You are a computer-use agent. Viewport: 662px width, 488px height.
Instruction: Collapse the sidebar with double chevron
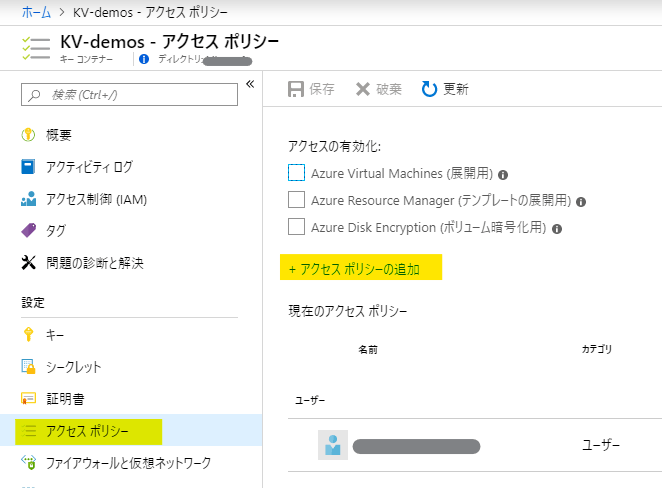250,83
